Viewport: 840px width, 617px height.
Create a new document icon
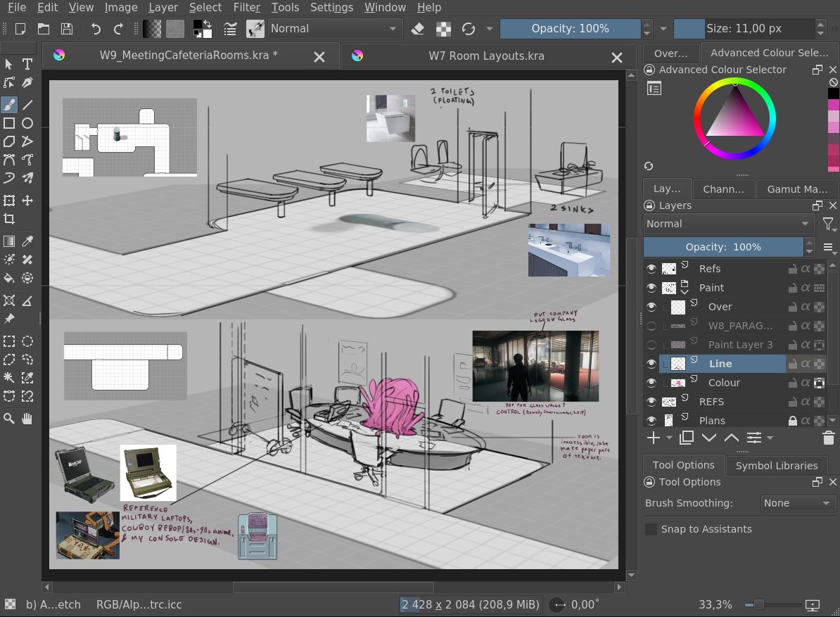(x=20, y=28)
